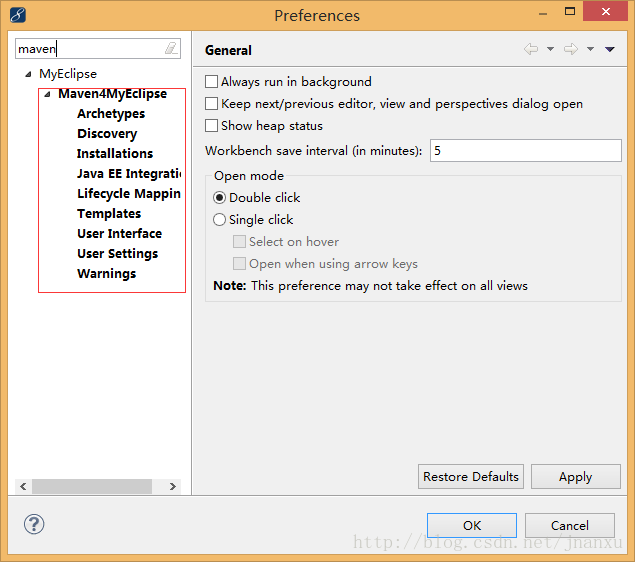Select the MyEclipse root tree item

pyautogui.click(x=68, y=74)
